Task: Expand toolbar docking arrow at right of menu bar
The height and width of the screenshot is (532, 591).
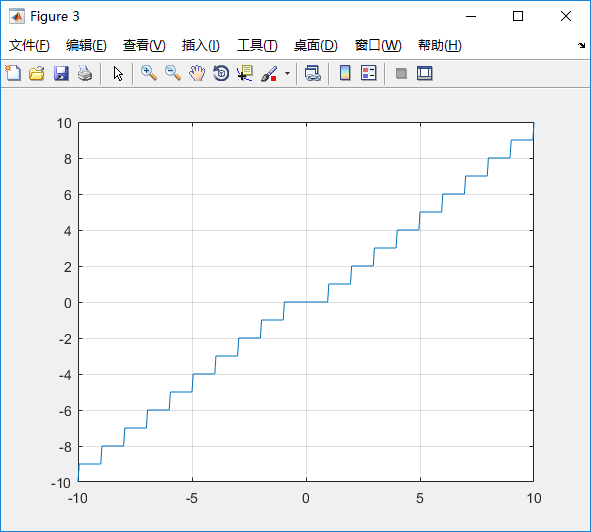Action: (x=582, y=46)
